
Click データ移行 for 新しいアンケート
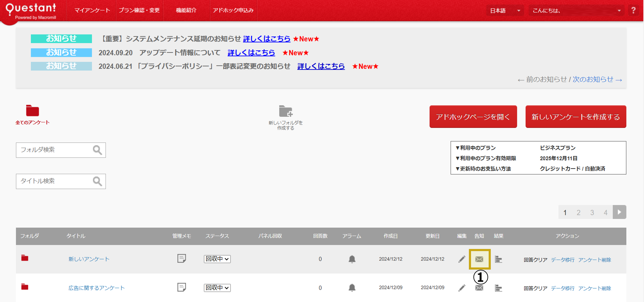click(563, 260)
